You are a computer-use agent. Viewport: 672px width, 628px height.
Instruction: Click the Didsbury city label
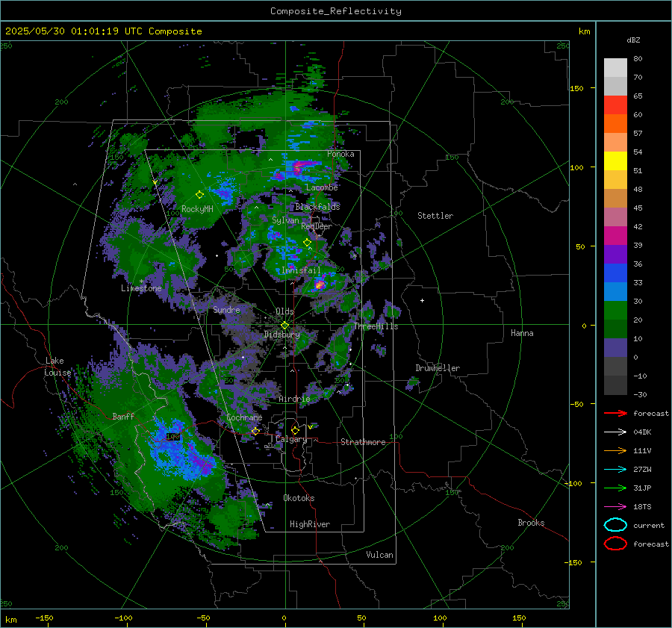[x=281, y=335]
